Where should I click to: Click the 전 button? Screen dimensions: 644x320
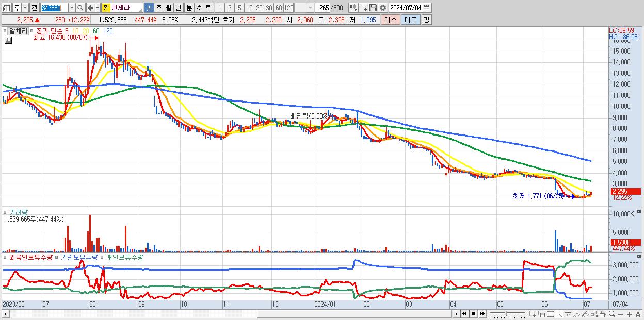click(x=34, y=8)
